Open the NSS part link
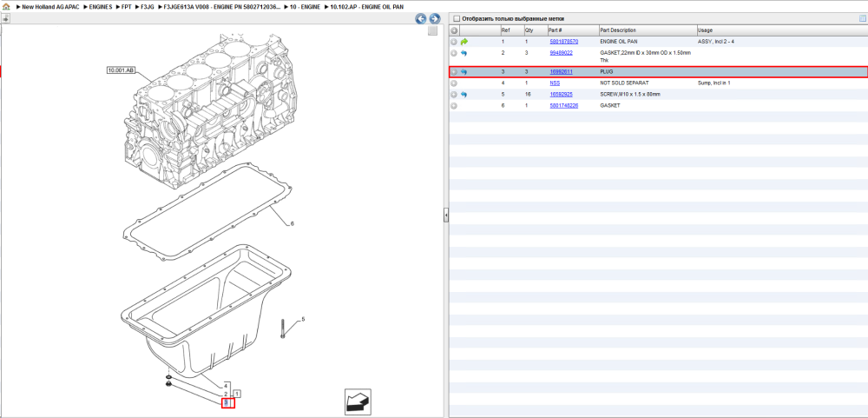The width and height of the screenshot is (868, 418). coord(555,83)
